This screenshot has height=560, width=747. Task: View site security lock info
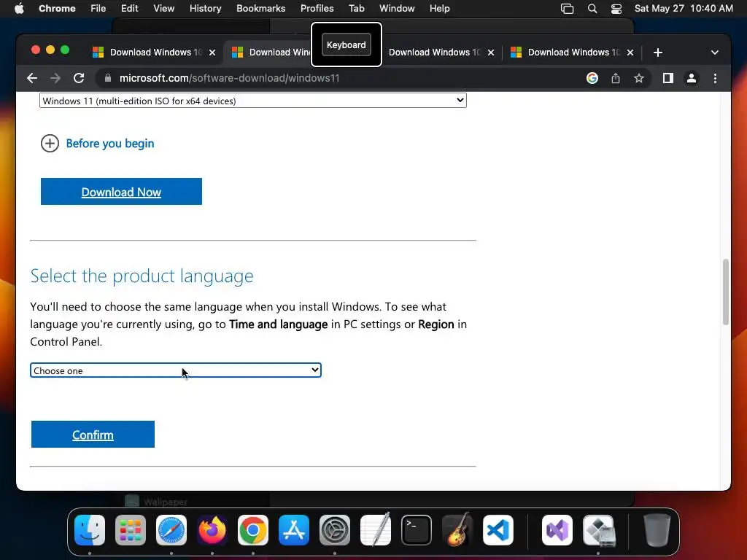point(108,78)
